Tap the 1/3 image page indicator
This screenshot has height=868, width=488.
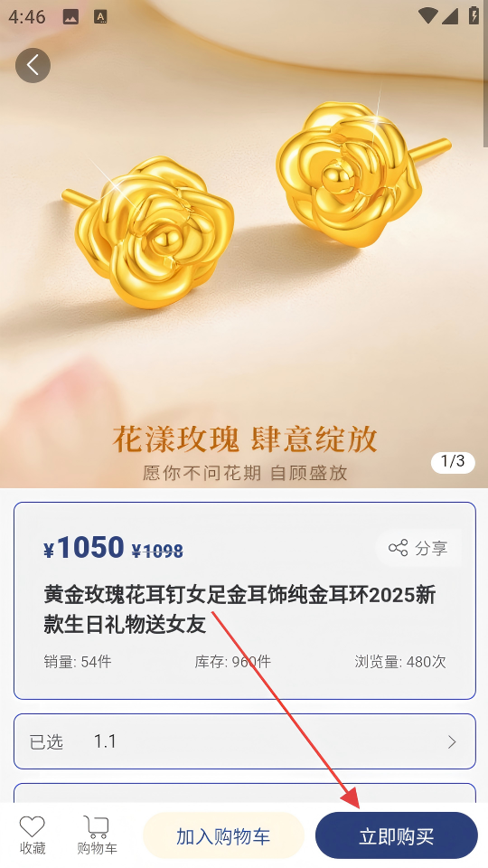453,461
